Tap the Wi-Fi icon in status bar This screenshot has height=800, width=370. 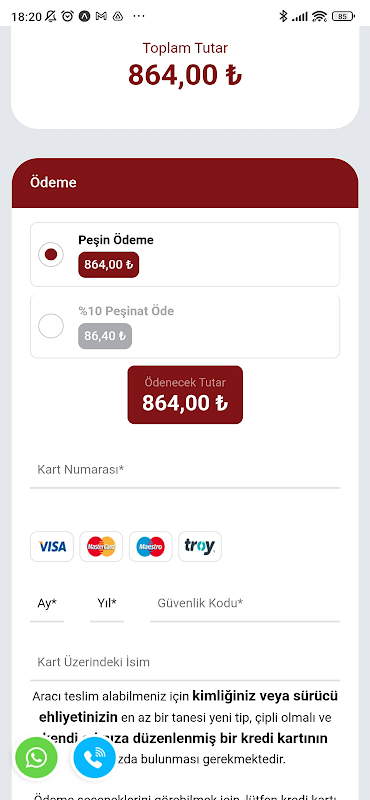319,16
